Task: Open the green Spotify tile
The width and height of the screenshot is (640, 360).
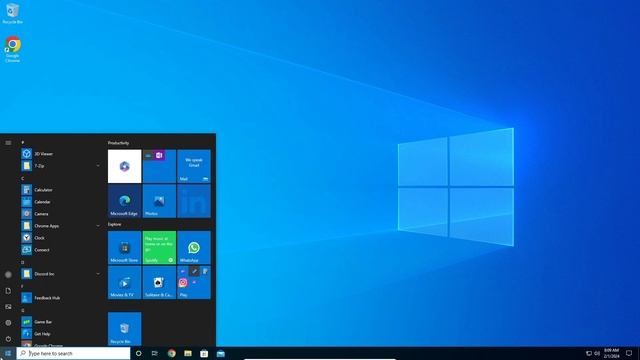Action: point(159,248)
